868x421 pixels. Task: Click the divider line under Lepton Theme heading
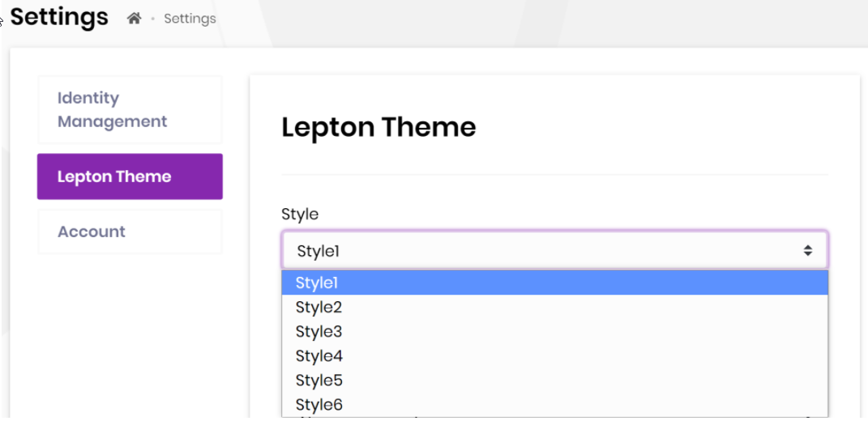point(554,174)
